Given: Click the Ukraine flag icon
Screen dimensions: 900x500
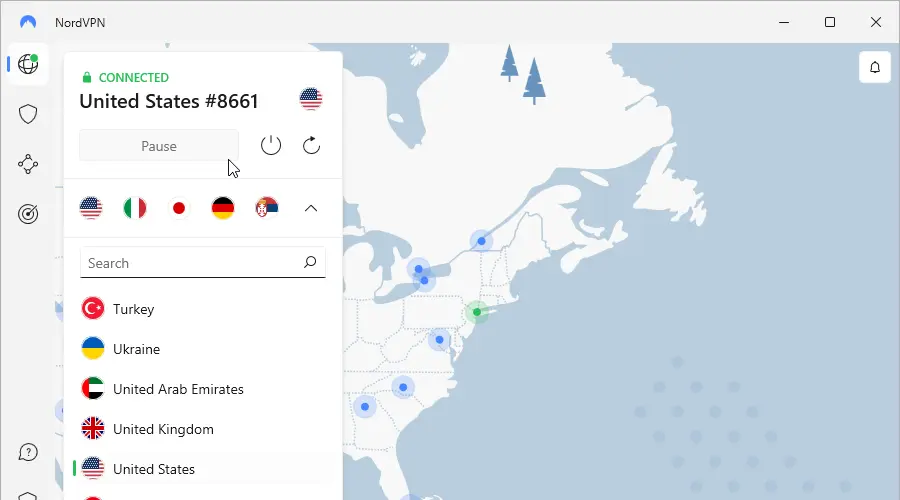Looking at the screenshot, I should (x=93, y=349).
